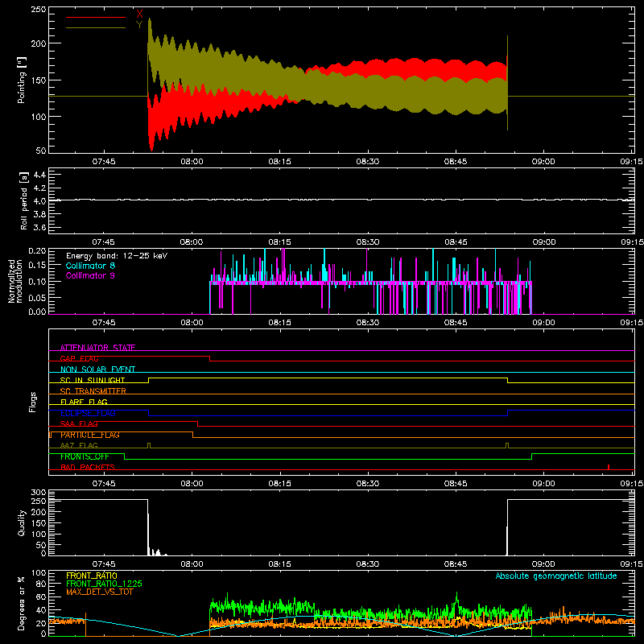Image resolution: width=644 pixels, height=644 pixels.
Task: Click '08:15' time label under Pointing plot
Action: [279, 162]
